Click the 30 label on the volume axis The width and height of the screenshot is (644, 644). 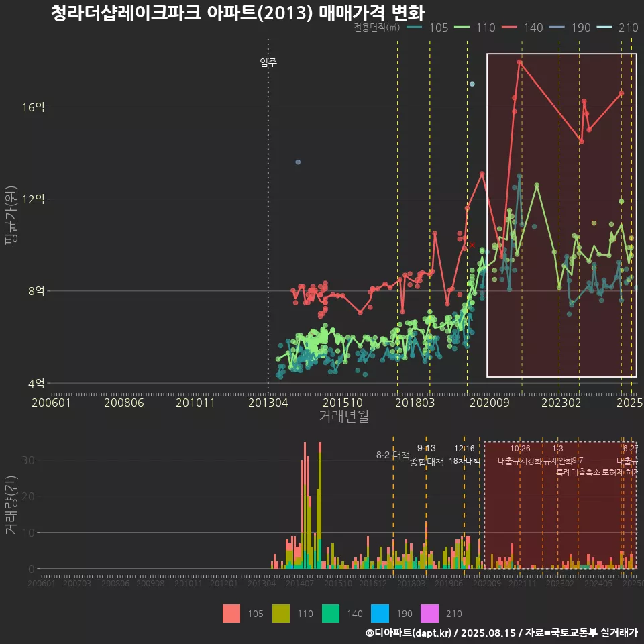tap(28, 460)
